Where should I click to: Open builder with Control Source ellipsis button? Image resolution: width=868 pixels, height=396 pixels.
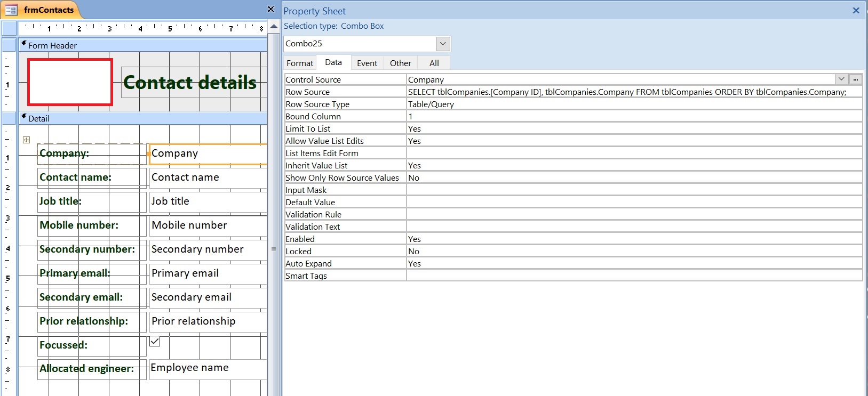tap(856, 79)
